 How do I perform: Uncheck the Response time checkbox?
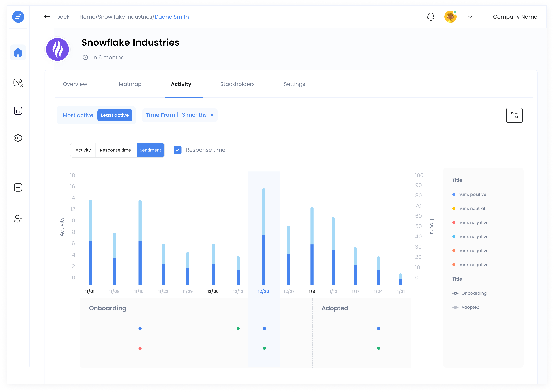coord(178,150)
